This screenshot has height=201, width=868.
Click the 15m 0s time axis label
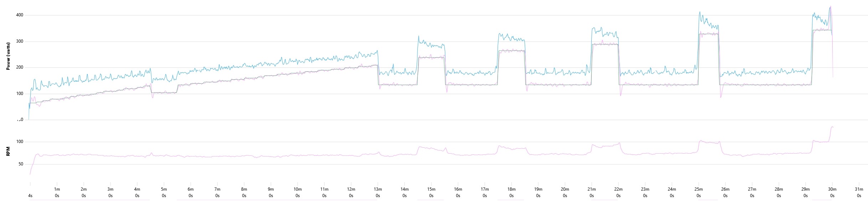(431, 192)
